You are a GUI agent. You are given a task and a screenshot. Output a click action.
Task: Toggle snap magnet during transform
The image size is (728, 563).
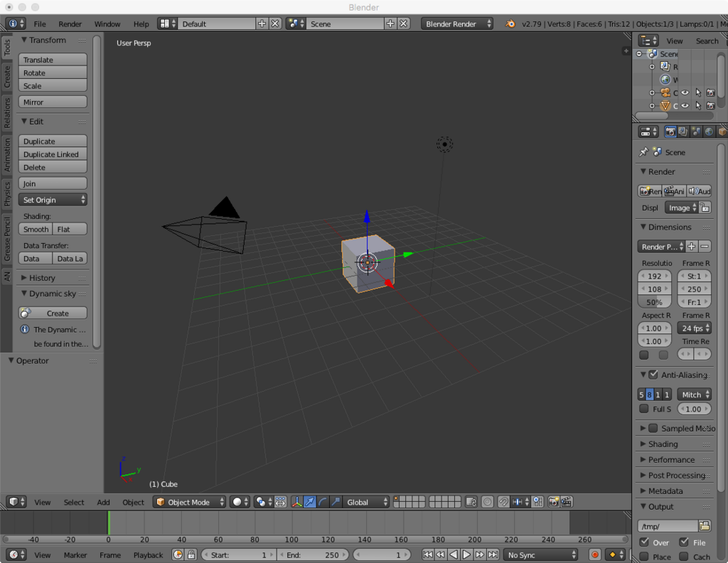(x=503, y=502)
